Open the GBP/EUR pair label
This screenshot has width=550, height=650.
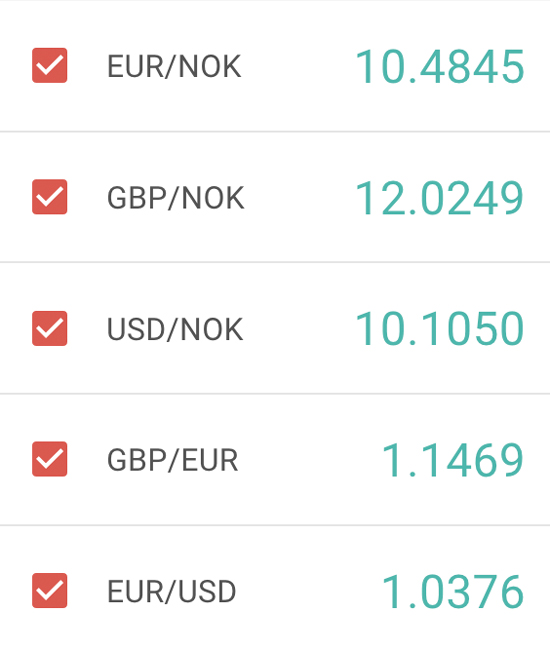point(173,461)
